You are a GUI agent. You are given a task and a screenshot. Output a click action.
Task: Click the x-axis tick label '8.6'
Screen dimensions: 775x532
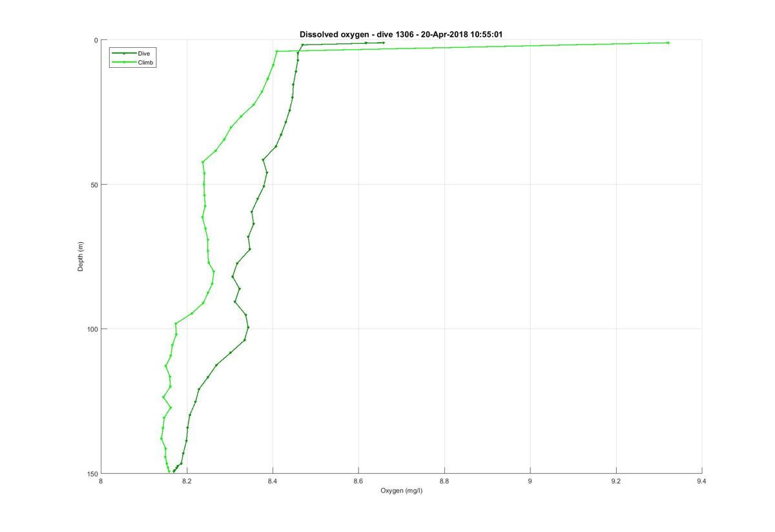[358, 481]
